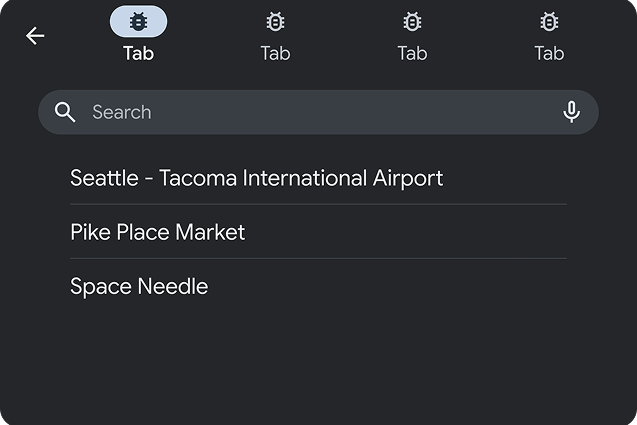Click the first tab's "Tab" label
The image size is (637, 425).
[138, 53]
